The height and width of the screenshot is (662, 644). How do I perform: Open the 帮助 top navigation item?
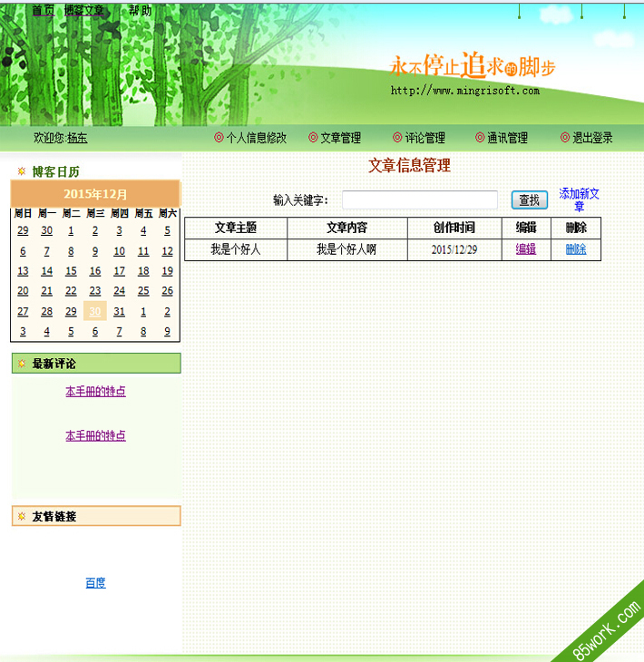click(x=141, y=10)
